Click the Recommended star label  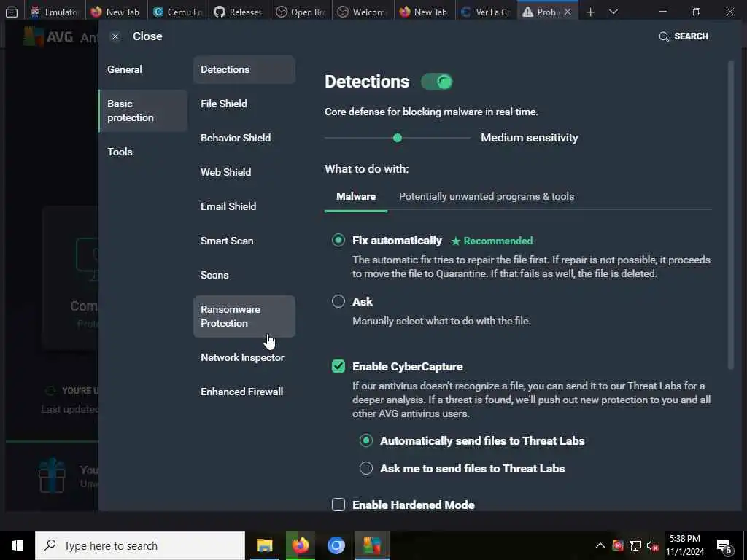(492, 241)
